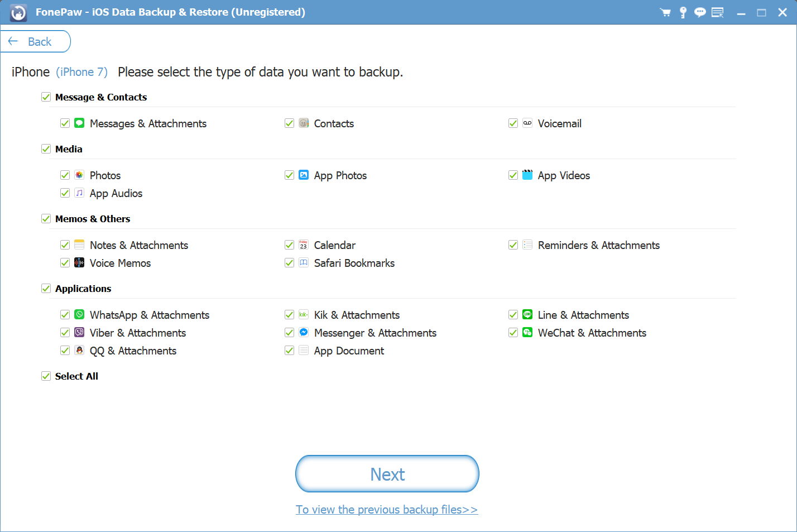Uncheck the Voicemail checkbox

tap(513, 123)
